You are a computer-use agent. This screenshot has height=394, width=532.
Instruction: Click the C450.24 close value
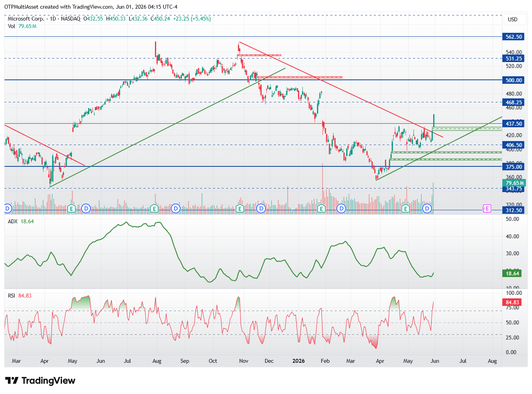pos(160,19)
